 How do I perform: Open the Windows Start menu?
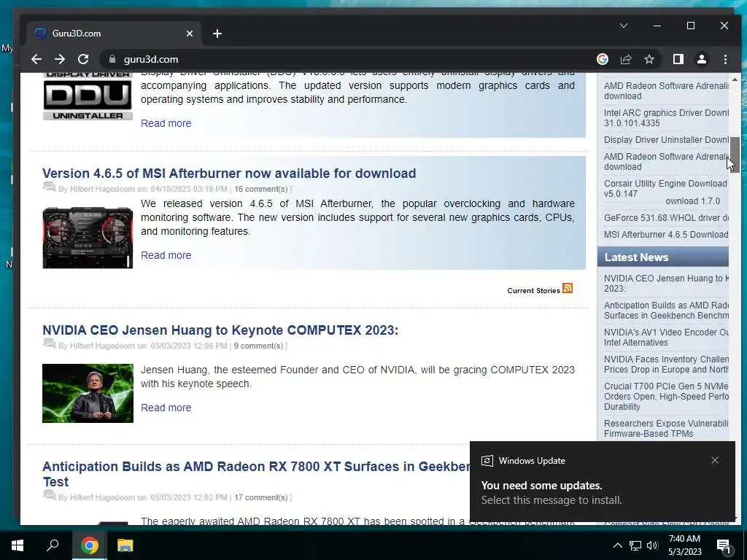18,545
